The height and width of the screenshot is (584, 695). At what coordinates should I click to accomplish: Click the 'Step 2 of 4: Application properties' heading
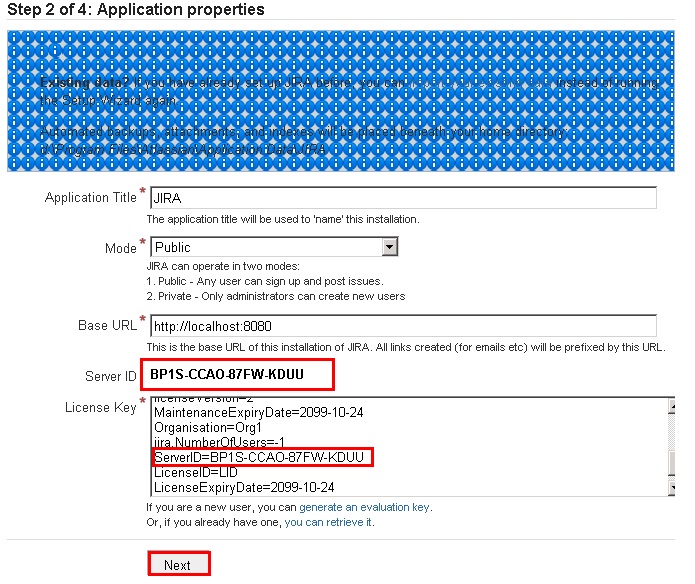[136, 9]
